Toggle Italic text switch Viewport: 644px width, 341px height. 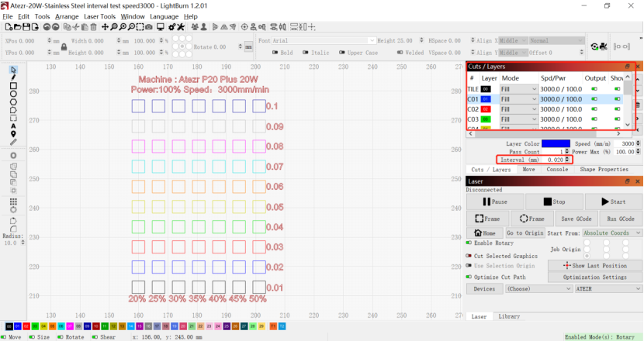(306, 53)
